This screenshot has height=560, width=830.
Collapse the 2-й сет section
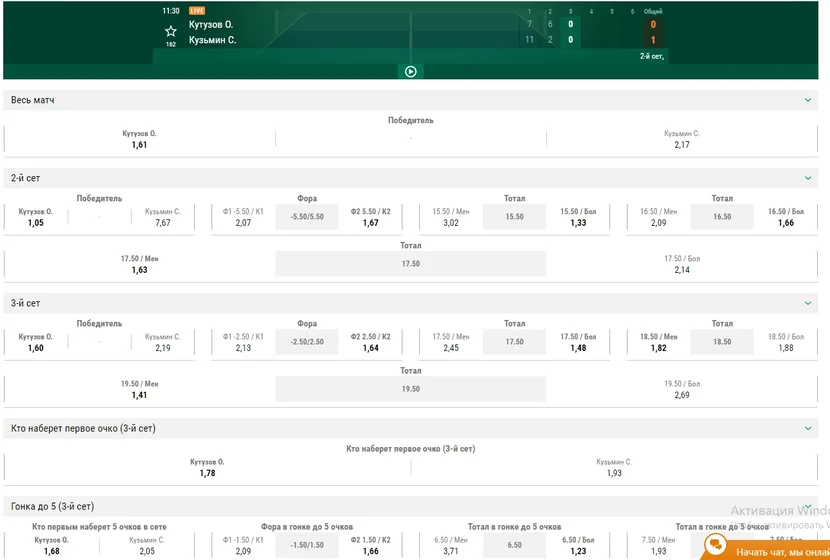[808, 178]
